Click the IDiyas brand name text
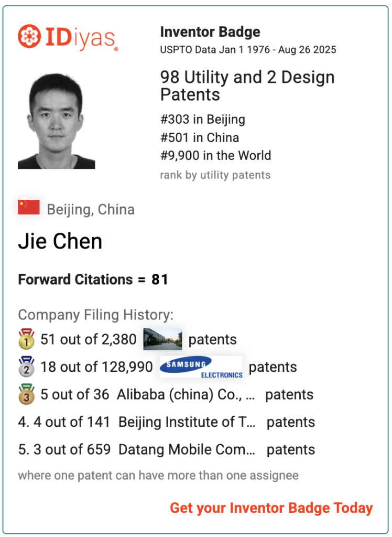Image resolution: width=392 pixels, height=537 pixels. coord(81,39)
